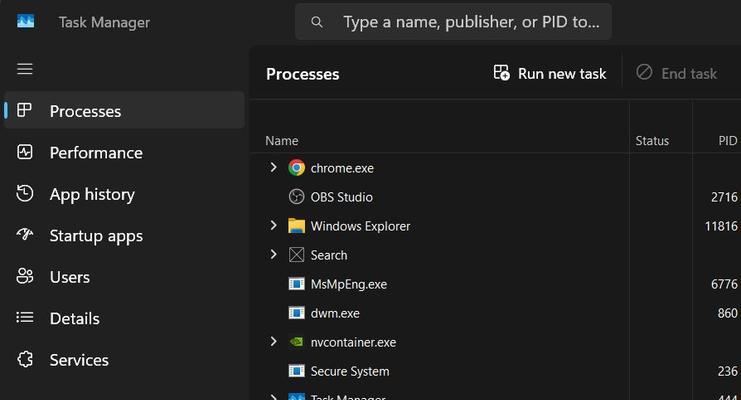Select the Search process name

point(329,255)
